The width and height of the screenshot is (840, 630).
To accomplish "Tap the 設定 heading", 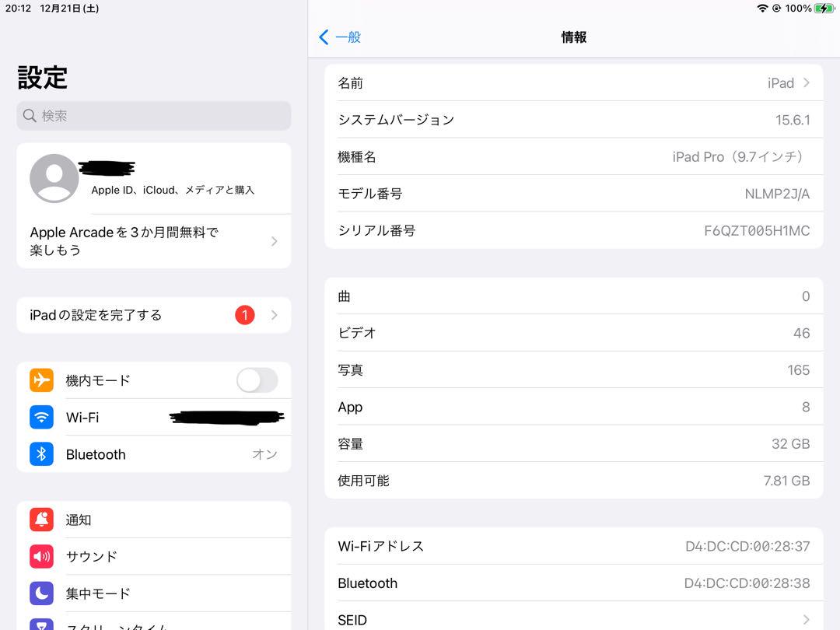I will tap(42, 78).
